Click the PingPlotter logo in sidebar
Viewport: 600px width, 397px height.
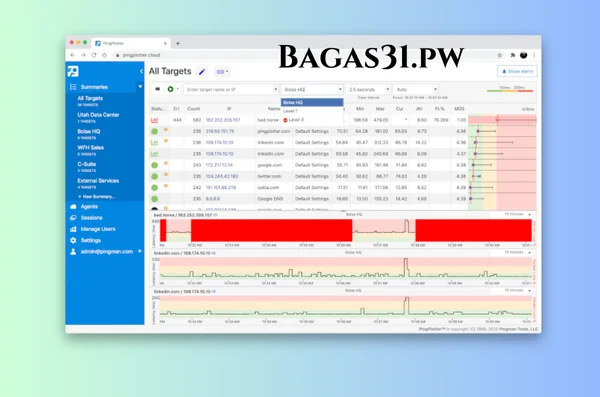point(73,71)
